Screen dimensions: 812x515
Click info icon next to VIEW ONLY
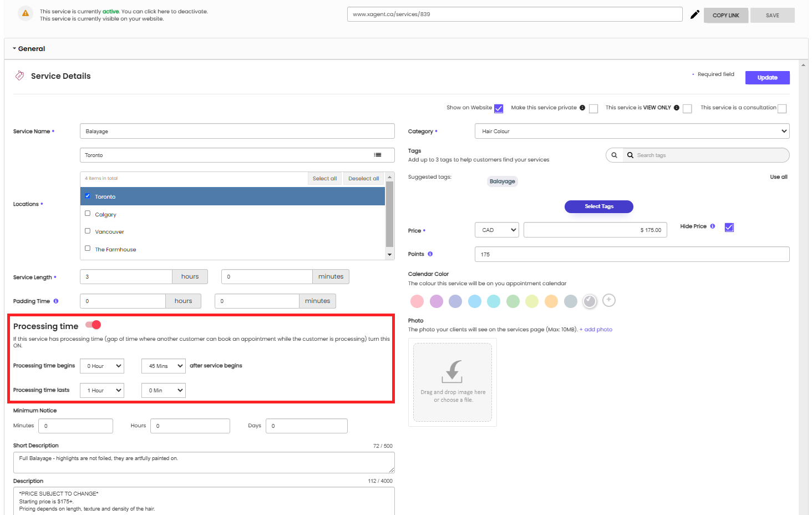677,108
